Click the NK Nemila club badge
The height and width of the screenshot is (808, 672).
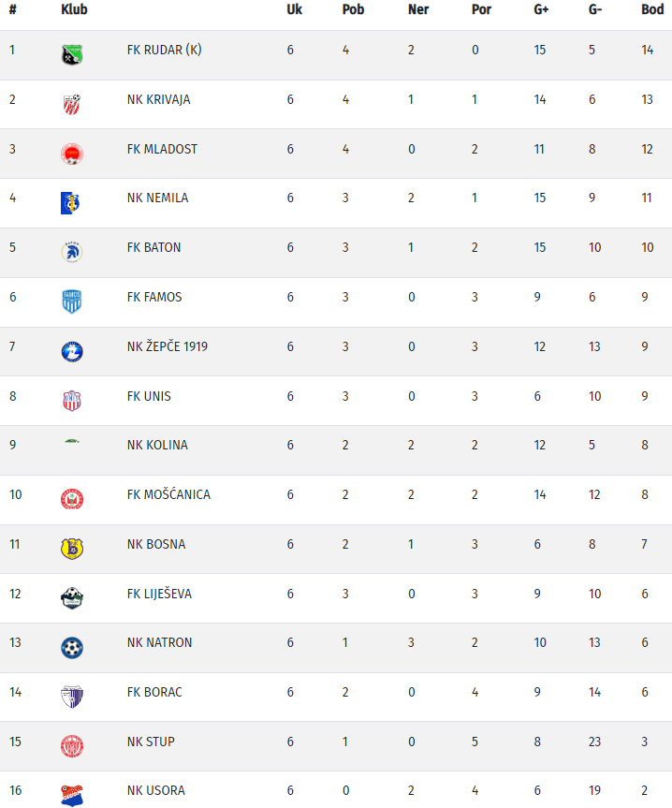click(x=72, y=202)
